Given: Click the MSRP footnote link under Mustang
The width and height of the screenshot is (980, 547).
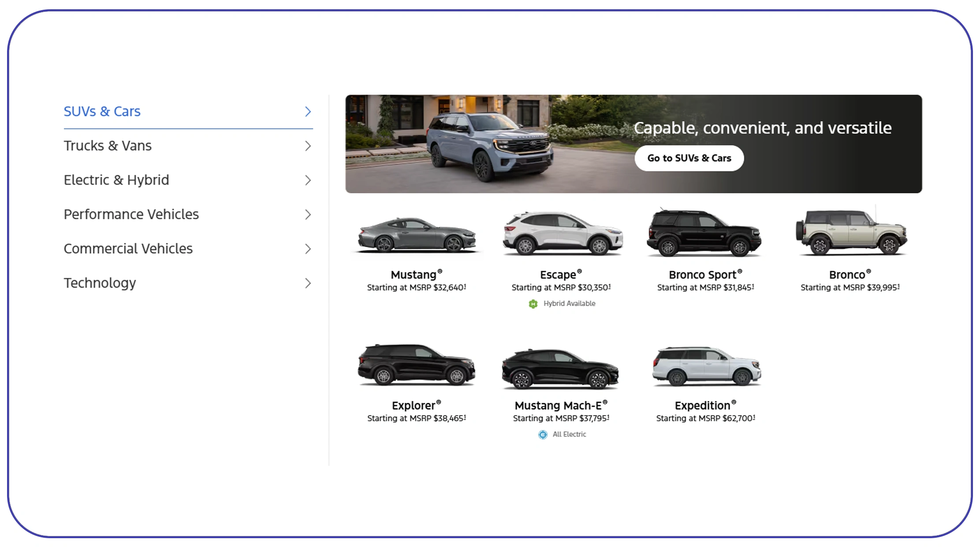Looking at the screenshot, I should pyautogui.click(x=465, y=285).
